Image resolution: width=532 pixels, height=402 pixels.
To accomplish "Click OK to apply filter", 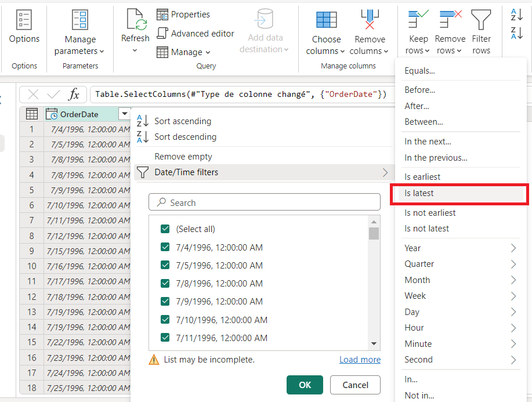I will [x=305, y=385].
